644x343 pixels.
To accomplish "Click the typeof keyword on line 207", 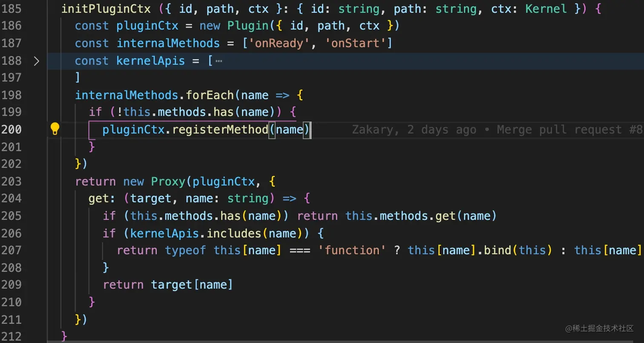I will [186, 250].
